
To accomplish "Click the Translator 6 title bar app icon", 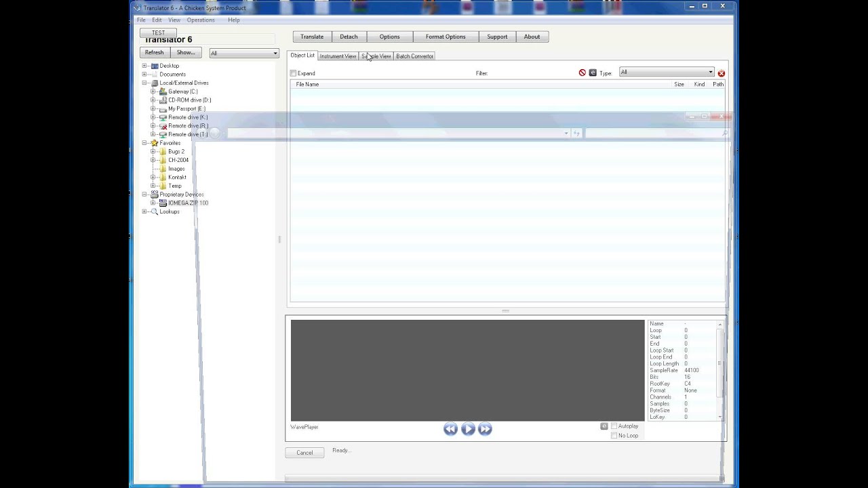I will click(137, 7).
